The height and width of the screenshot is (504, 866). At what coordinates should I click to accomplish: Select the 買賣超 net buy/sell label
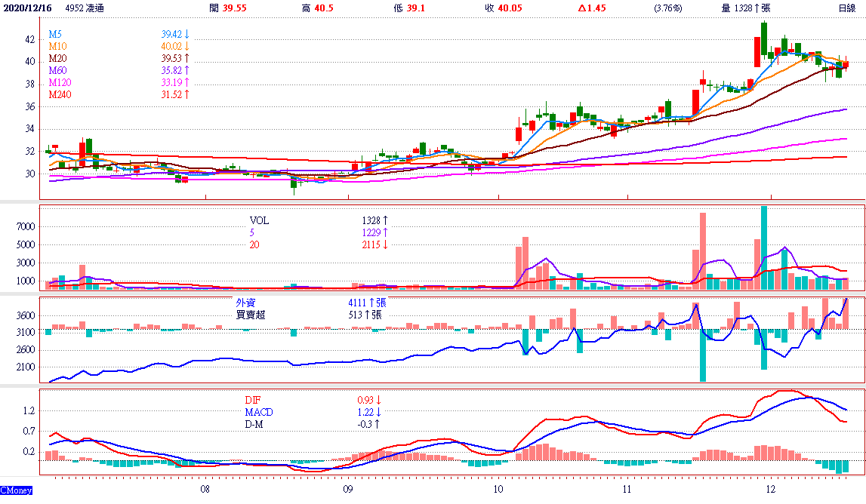point(251,315)
